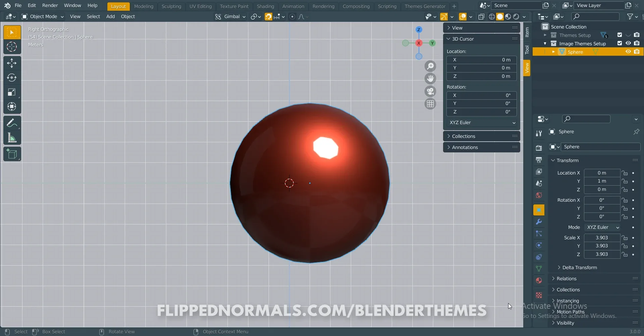Image resolution: width=644 pixels, height=336 pixels.
Task: Open 3D Cursor rotation XYZ Euler dropdown
Action: tap(481, 123)
